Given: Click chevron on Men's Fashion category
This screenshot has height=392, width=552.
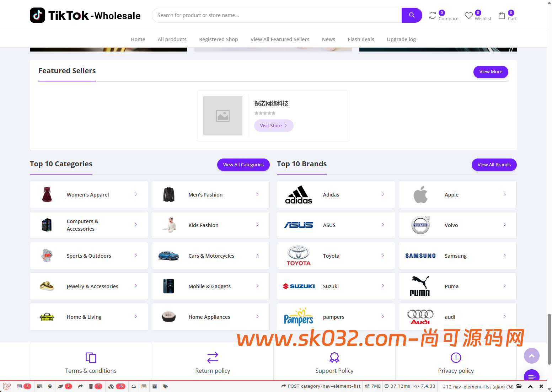Looking at the screenshot, I should (258, 194).
